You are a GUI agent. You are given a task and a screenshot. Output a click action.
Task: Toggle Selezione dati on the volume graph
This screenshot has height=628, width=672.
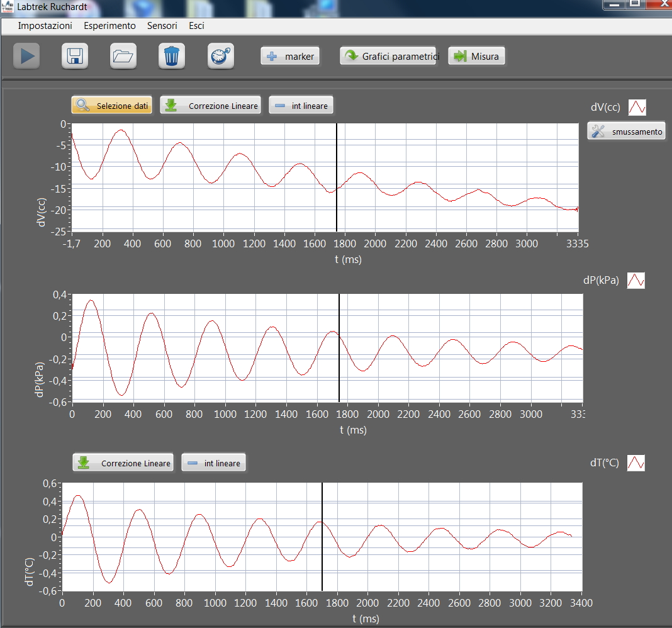[112, 106]
